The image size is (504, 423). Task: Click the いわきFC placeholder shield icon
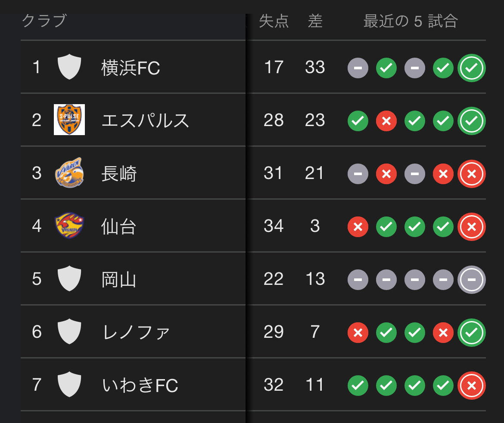tap(69, 385)
